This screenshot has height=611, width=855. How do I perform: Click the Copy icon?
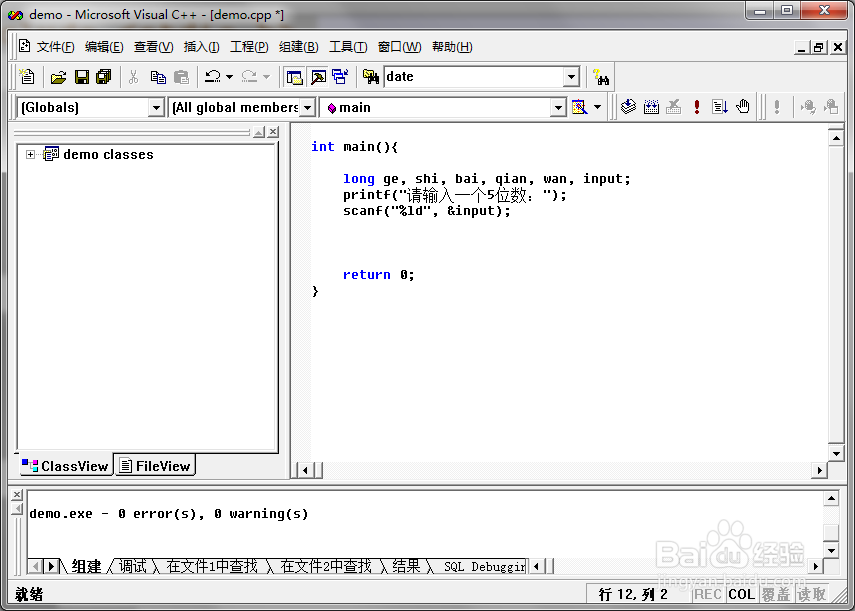pos(158,77)
